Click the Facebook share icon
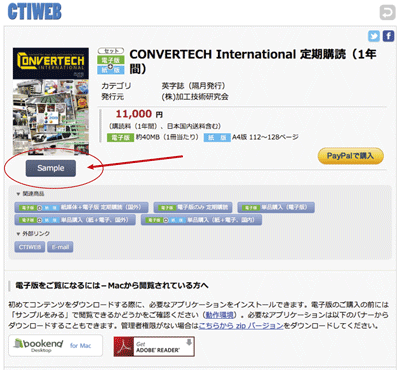This screenshot has width=400, height=370. pyautogui.click(x=388, y=36)
